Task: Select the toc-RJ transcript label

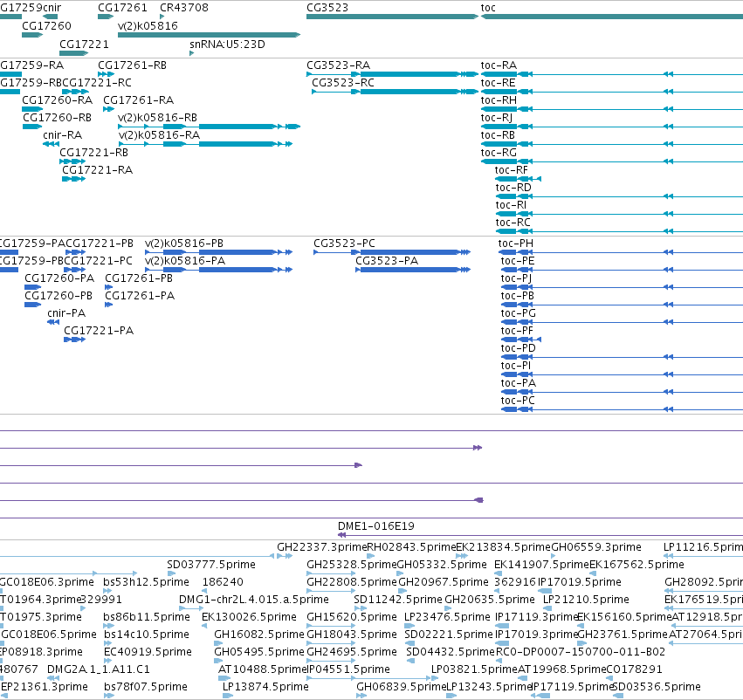Action: pos(496,118)
